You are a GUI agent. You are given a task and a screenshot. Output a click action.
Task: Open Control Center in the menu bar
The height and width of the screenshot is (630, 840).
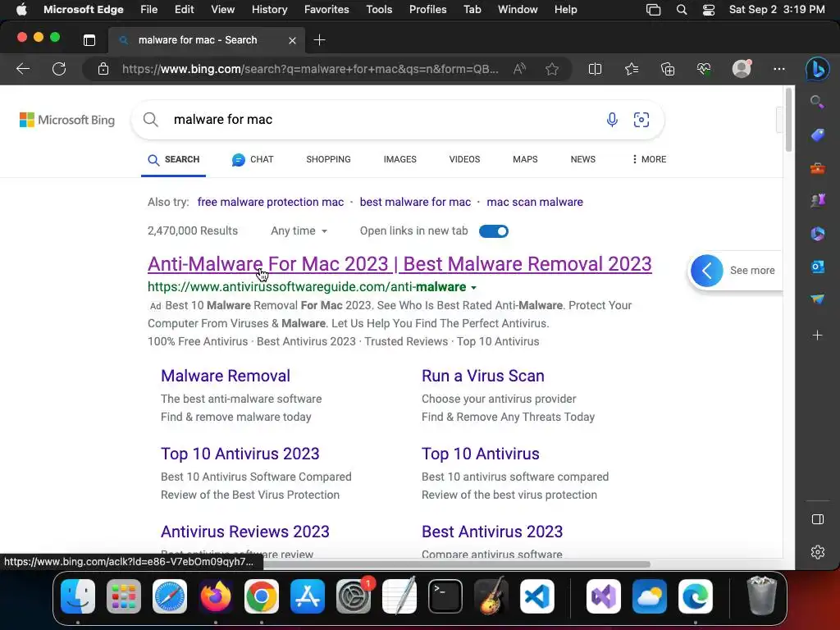click(708, 9)
